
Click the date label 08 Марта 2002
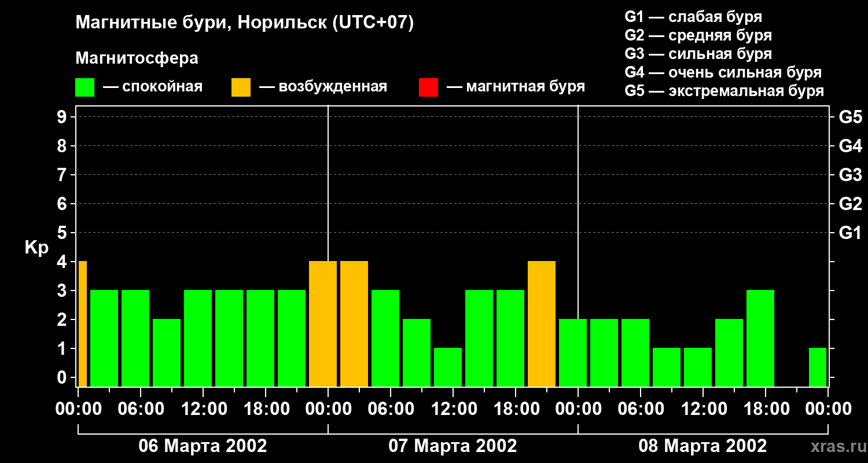click(x=703, y=446)
